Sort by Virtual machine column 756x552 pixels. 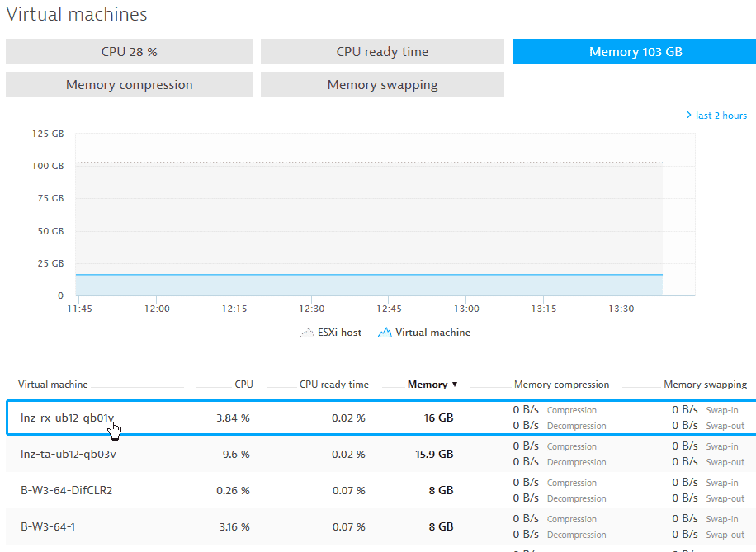pos(53,385)
